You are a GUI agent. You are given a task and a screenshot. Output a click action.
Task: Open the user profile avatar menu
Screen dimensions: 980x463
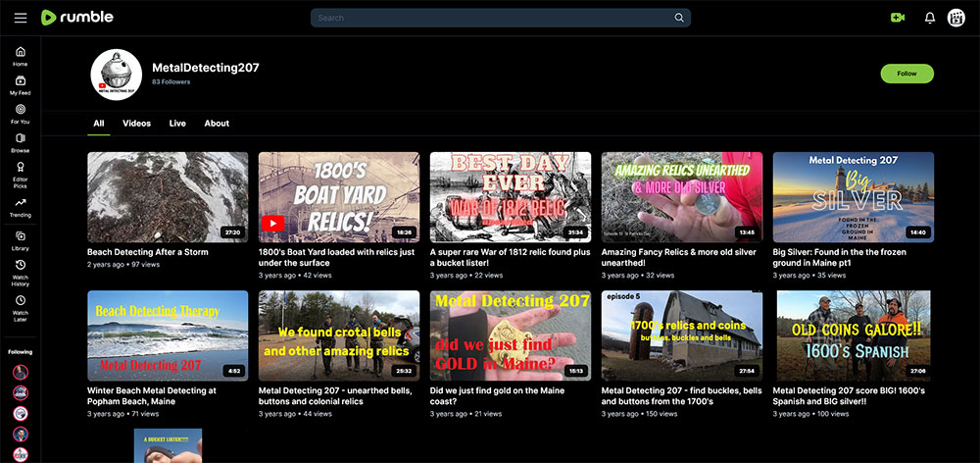(956, 18)
